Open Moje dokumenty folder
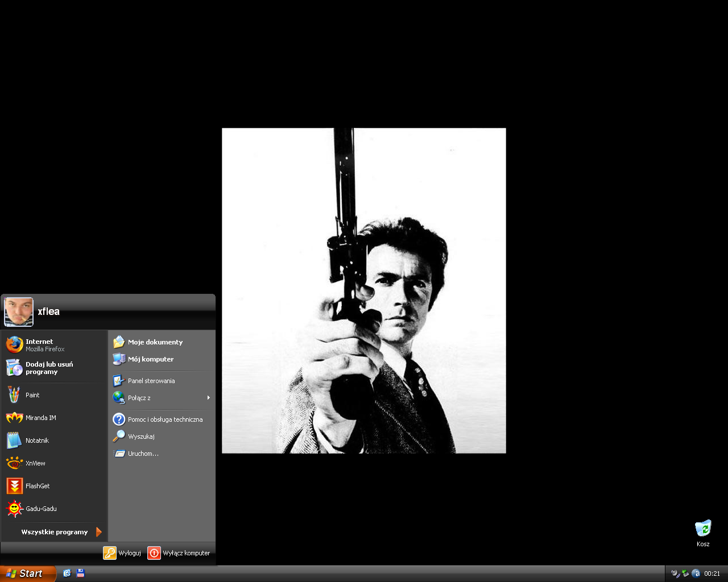Image resolution: width=728 pixels, height=582 pixels. click(x=155, y=342)
